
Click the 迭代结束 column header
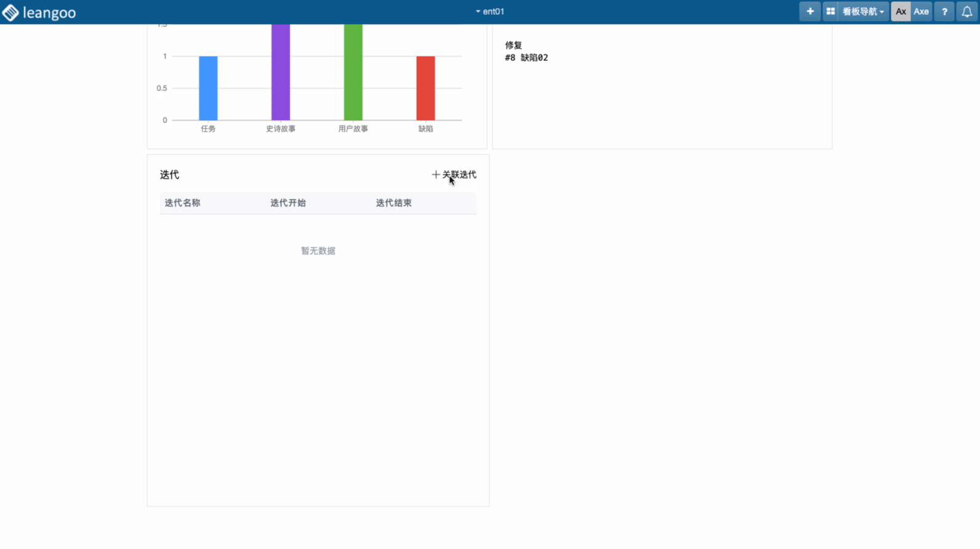coord(394,203)
